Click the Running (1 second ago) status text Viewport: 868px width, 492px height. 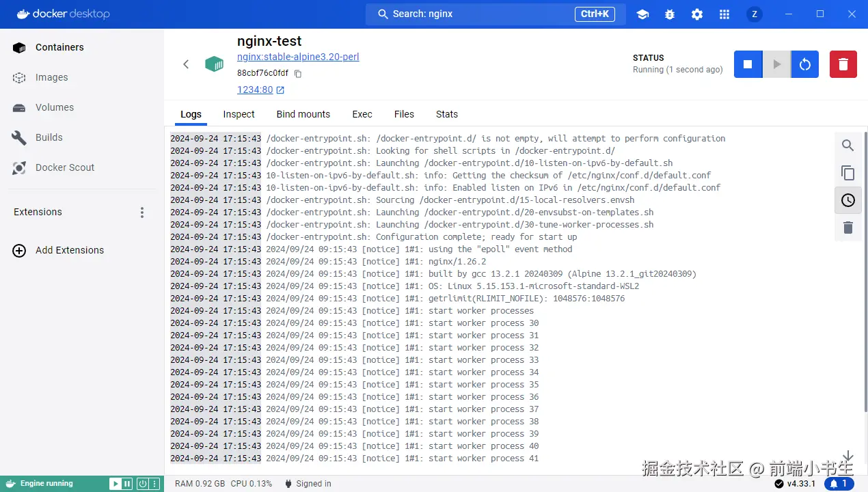coord(678,70)
